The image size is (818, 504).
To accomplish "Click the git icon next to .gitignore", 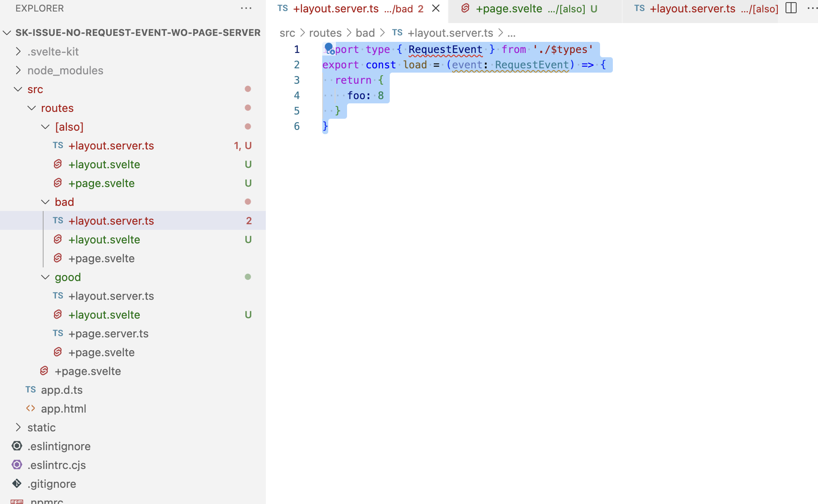I will (17, 483).
